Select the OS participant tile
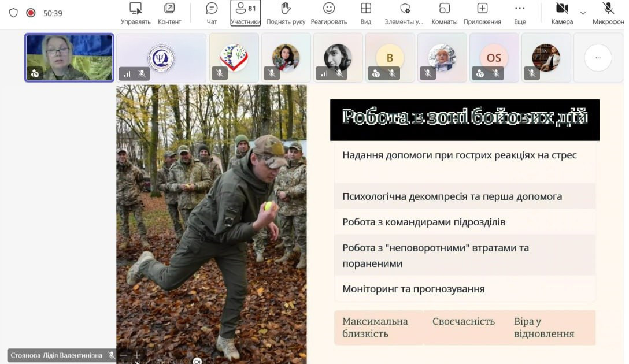 click(494, 58)
